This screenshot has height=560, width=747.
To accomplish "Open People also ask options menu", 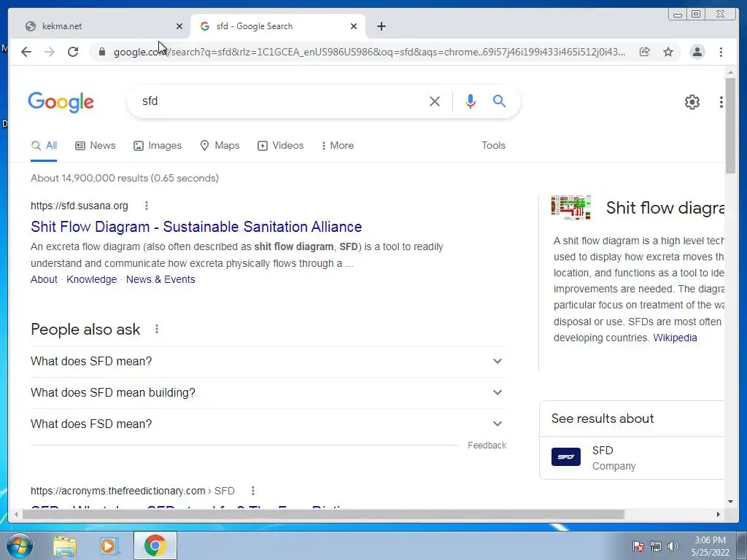I will point(157,329).
